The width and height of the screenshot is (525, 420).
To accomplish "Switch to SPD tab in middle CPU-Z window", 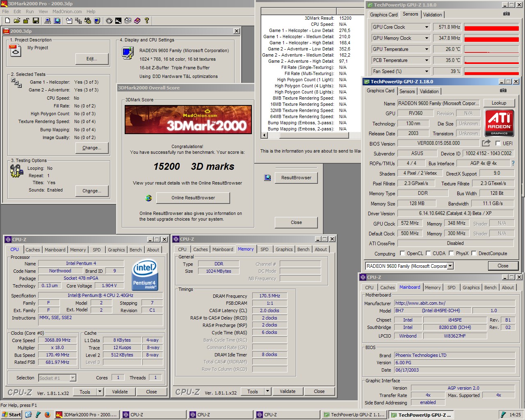I will click(x=265, y=249).
